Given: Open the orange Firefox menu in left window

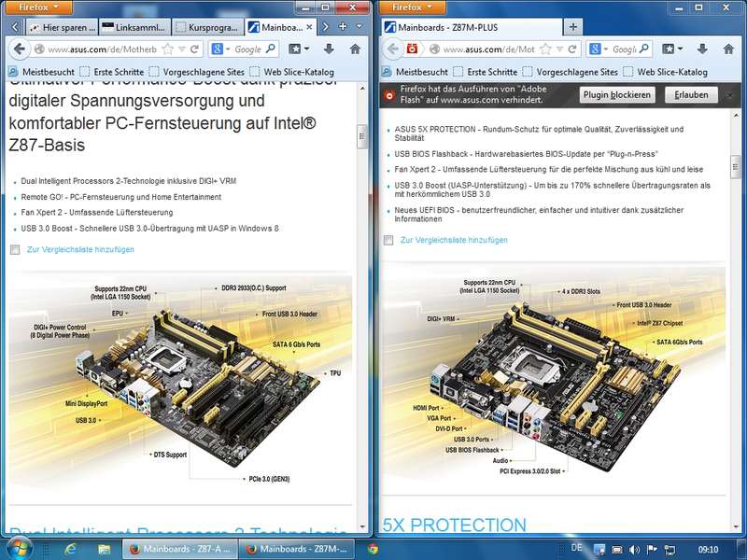Looking at the screenshot, I should pyautogui.click(x=40, y=7).
